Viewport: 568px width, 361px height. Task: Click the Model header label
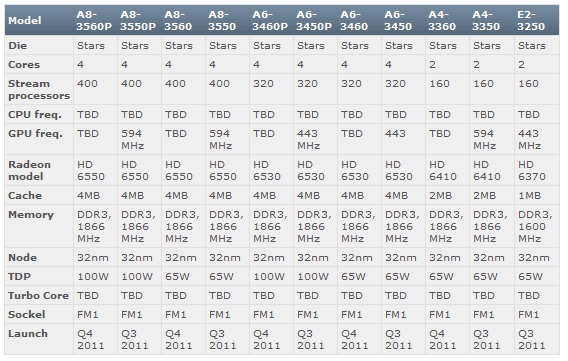click(x=25, y=21)
